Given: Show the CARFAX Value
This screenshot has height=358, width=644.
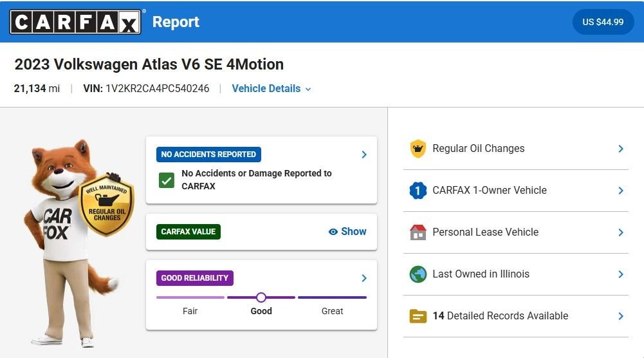Looking at the screenshot, I should click(347, 231).
